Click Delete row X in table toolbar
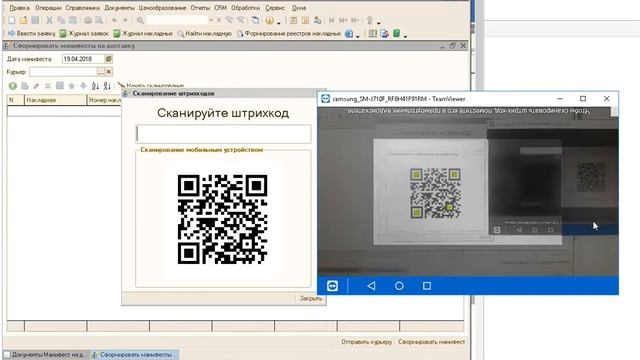Viewport: 640px width, 360px height. pos(48,86)
